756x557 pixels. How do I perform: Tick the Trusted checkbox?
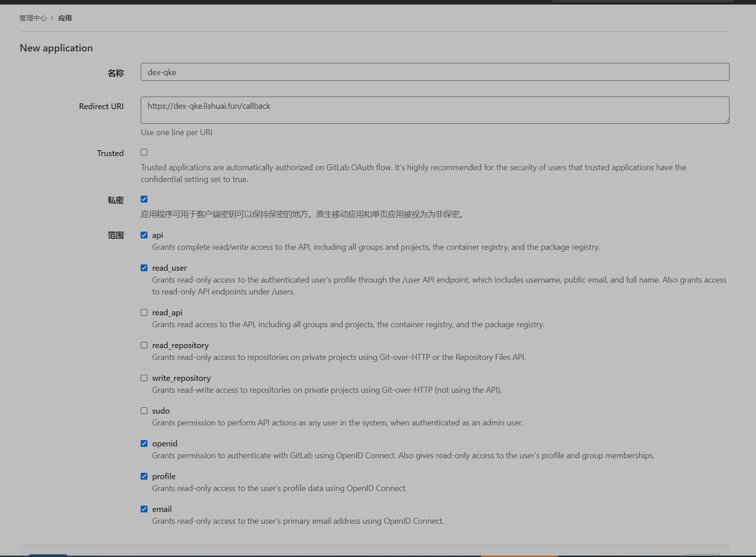click(144, 152)
